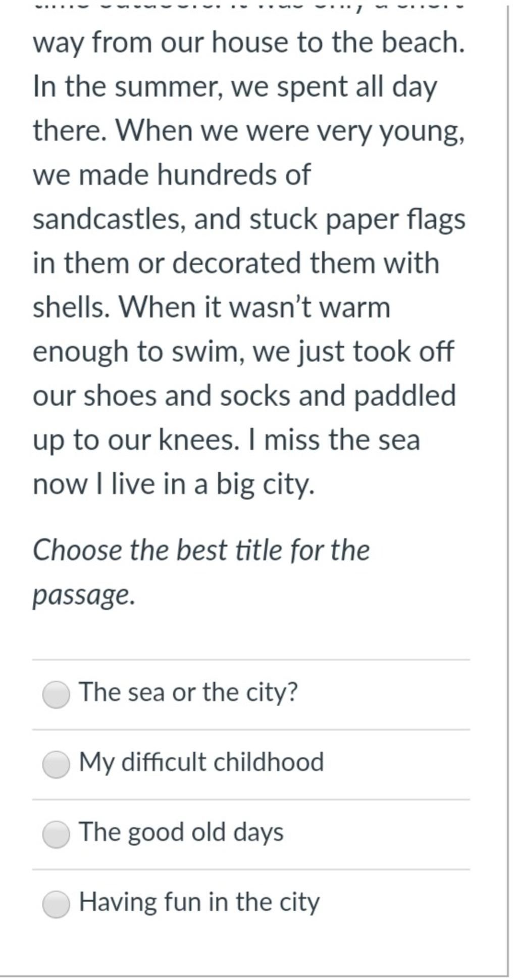The width and height of the screenshot is (517, 980).
Task: Click the "Having fun in the city" label text
Action: point(200,903)
